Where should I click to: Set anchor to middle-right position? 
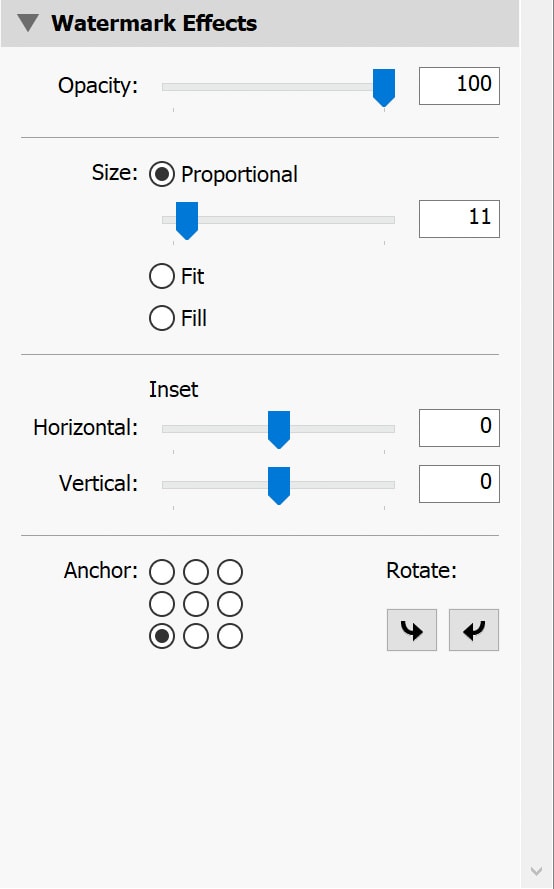[x=230, y=604]
